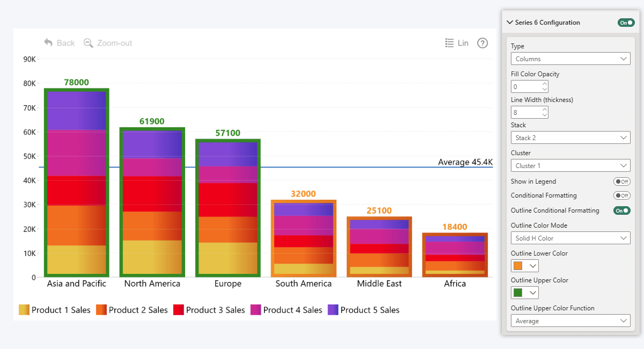Click the Product 2 Sales legend icon

coord(101,310)
